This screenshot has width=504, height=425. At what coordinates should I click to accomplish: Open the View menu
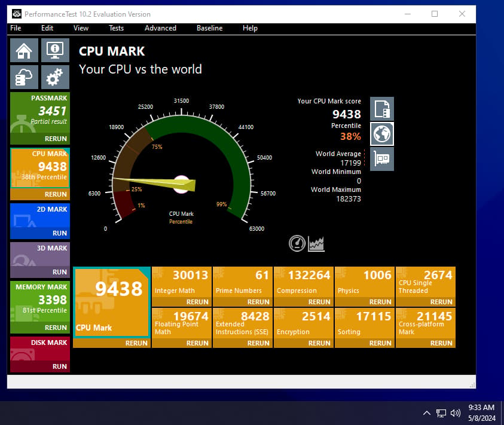tap(81, 28)
